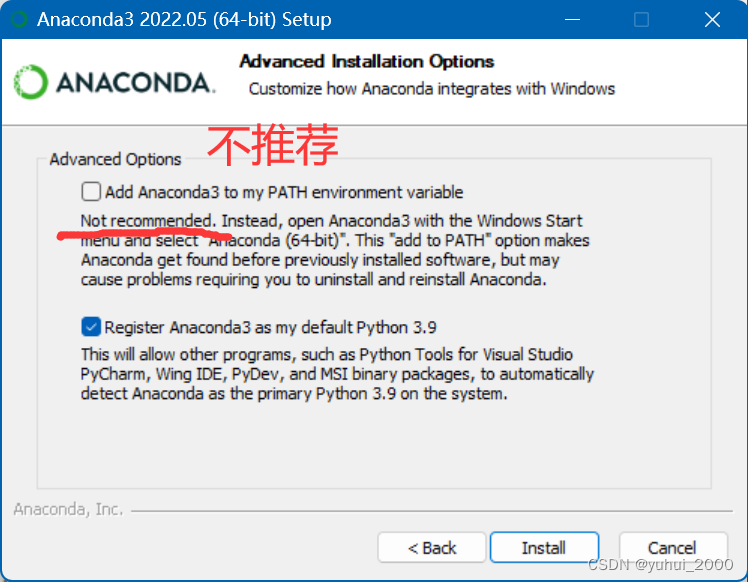Click the greyed-out maximize window button
This screenshot has height=582, width=748.
pos(641,20)
